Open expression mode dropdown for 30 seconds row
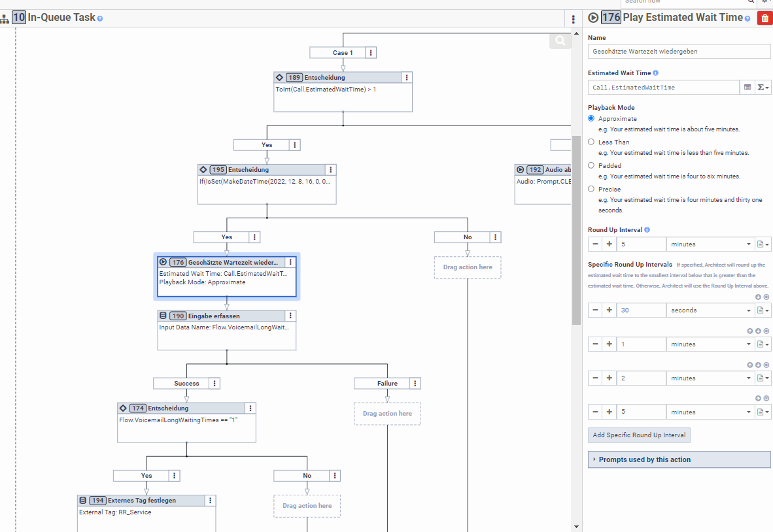Screen dimensions: 773x532 [x=763, y=310]
